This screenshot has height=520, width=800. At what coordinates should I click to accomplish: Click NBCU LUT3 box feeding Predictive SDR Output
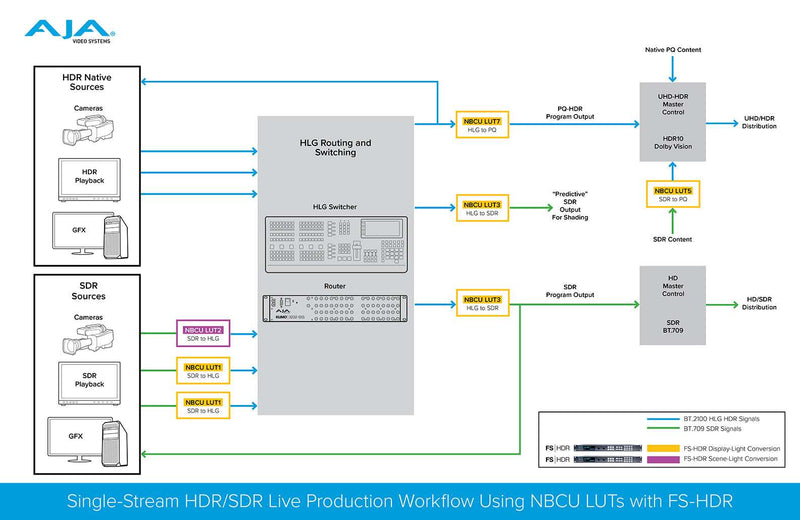tap(482, 207)
